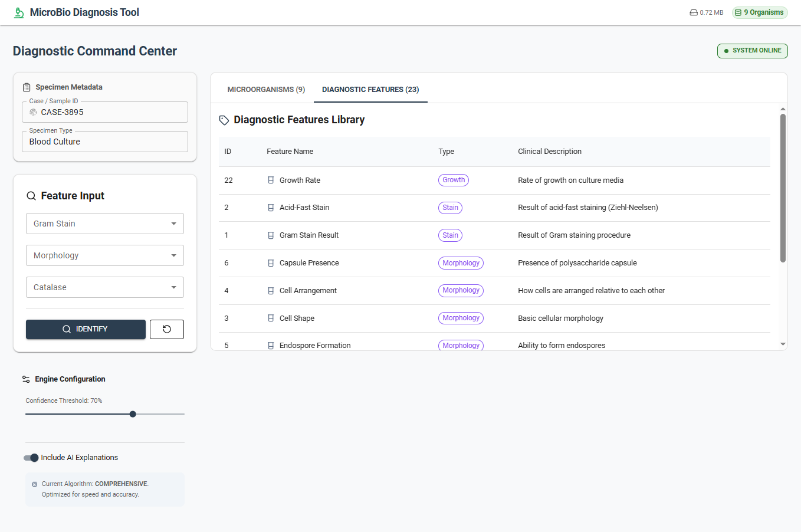The width and height of the screenshot is (801, 532).
Task: Open the Gram Stain dropdown
Action: [x=105, y=224]
